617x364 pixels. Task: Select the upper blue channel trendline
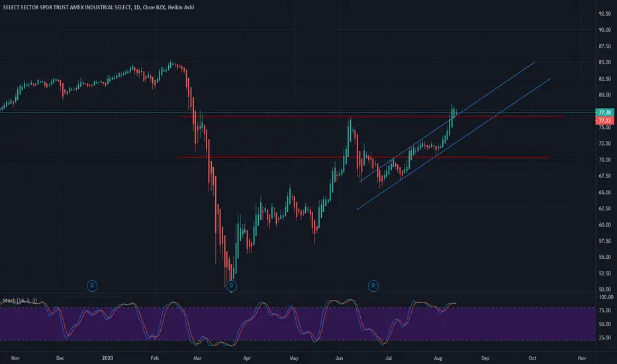pos(448,121)
